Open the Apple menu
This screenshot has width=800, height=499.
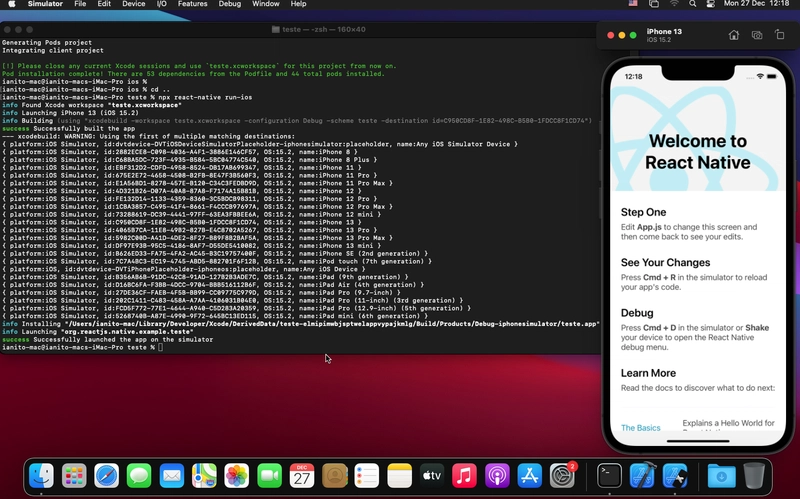pos(11,4)
